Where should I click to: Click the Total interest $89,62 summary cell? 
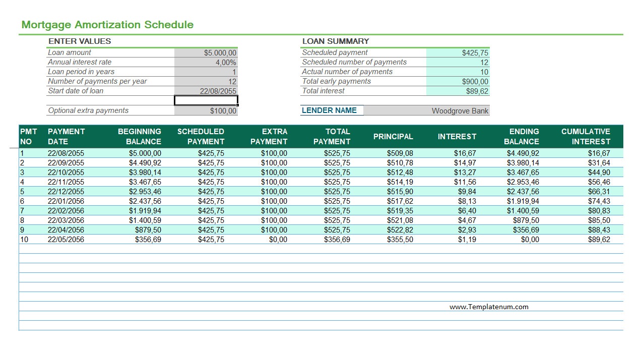coord(458,91)
